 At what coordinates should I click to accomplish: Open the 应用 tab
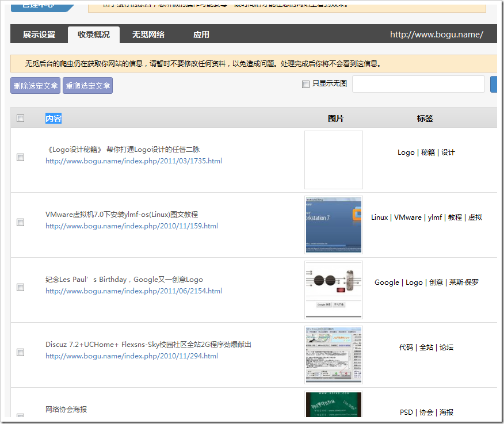point(201,35)
